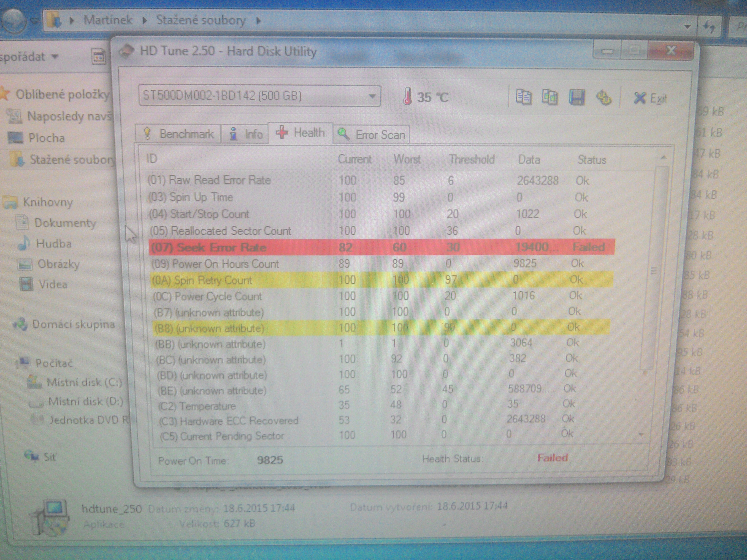The width and height of the screenshot is (747, 560).
Task: Select the (BD) unknown attribute row
Action: (x=382, y=375)
